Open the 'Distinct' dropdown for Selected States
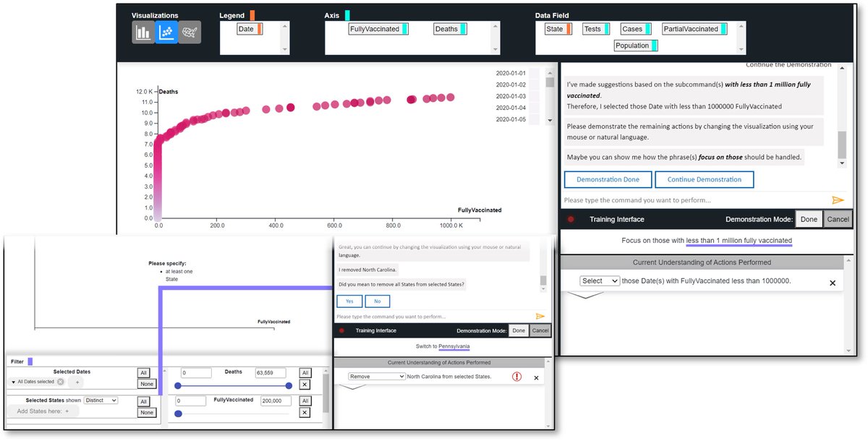The image size is (868, 441). [100, 400]
